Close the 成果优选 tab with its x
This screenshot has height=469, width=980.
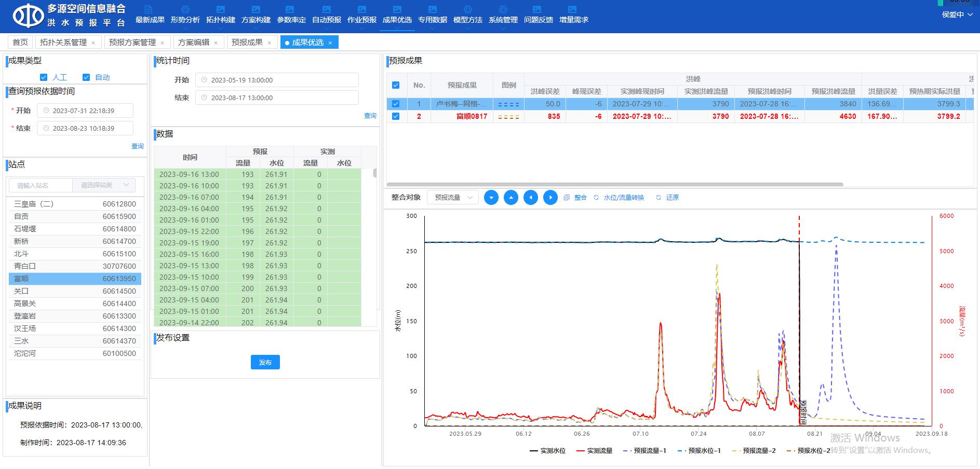click(330, 43)
